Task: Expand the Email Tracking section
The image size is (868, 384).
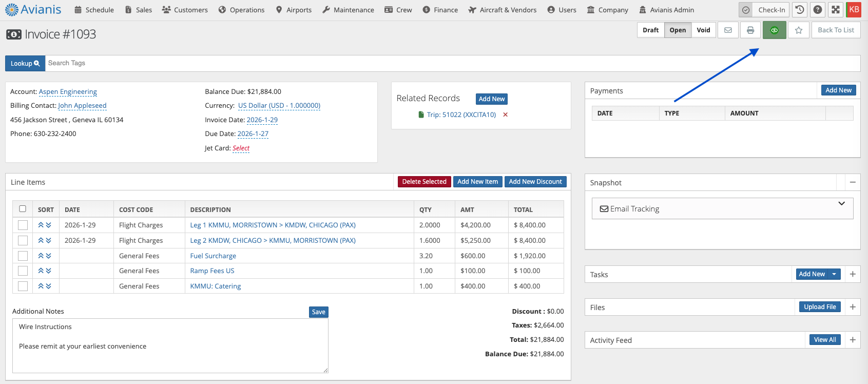Action: [841, 204]
